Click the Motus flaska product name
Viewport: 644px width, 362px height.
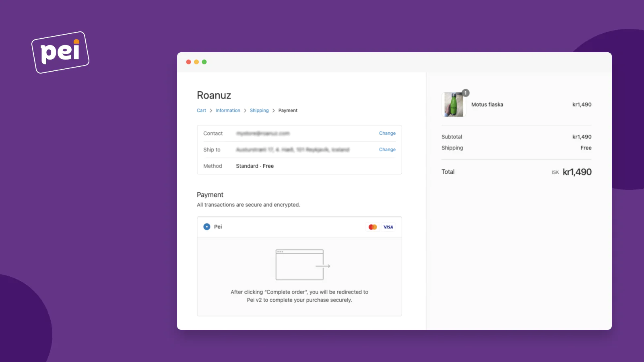pyautogui.click(x=487, y=105)
